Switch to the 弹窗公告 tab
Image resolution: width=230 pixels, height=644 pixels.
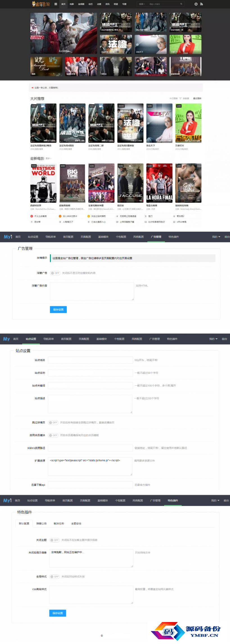41,524
